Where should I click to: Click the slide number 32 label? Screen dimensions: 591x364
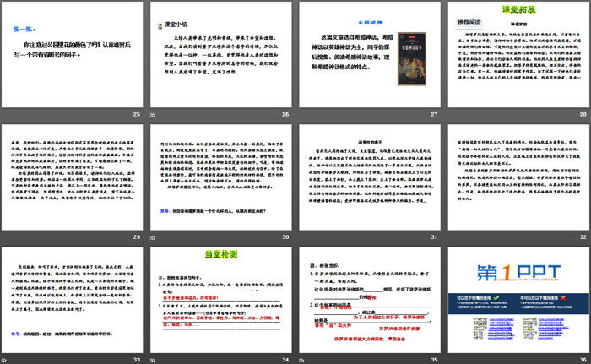(x=583, y=237)
